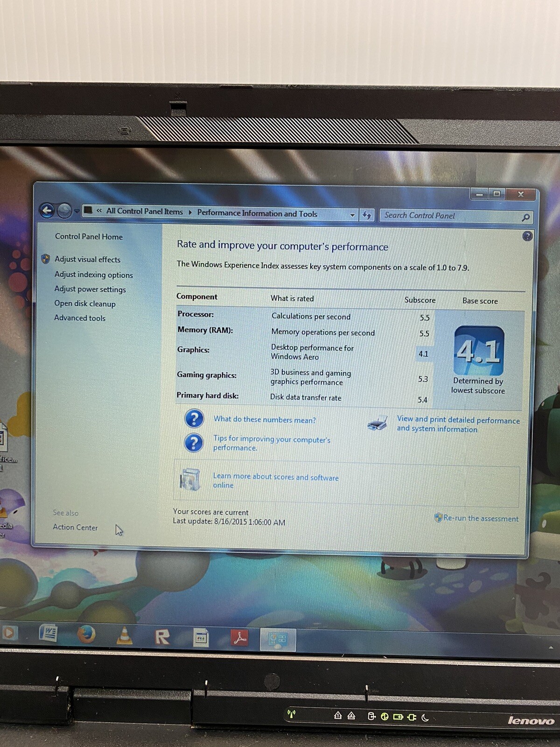Show hidden icons arrow in system tray
The height and width of the screenshot is (747, 560).
551,647
